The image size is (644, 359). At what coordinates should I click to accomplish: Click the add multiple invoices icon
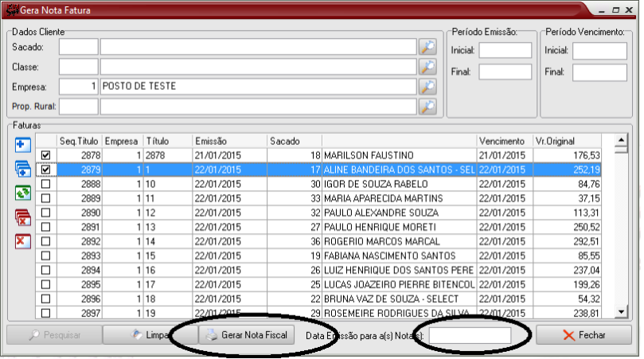pos(22,169)
